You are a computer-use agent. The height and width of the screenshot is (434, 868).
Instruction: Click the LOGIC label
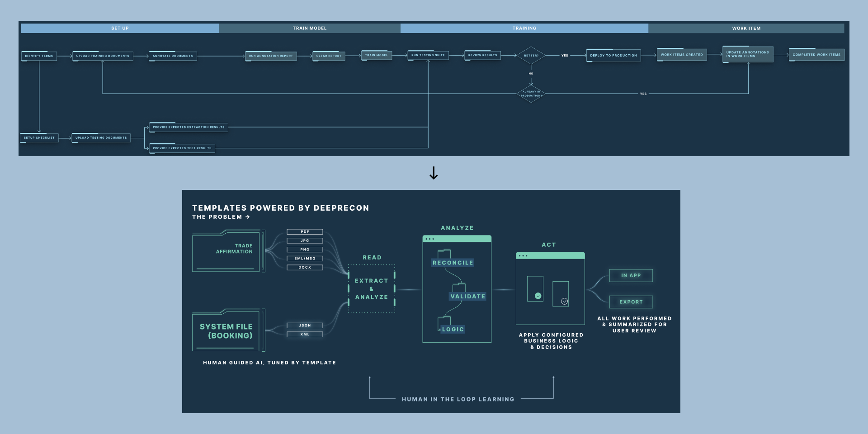coord(453,330)
